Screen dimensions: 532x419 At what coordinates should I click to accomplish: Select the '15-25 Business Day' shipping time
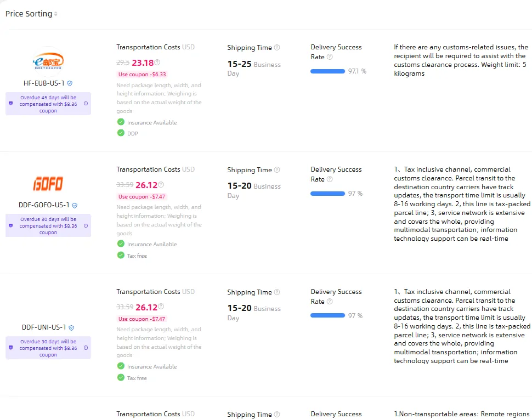[x=254, y=68]
